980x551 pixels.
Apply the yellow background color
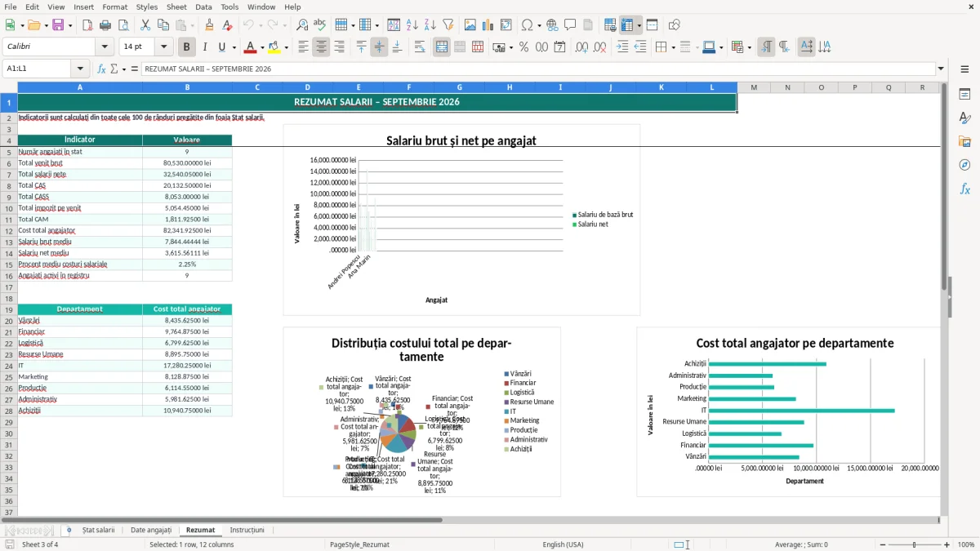274,47
